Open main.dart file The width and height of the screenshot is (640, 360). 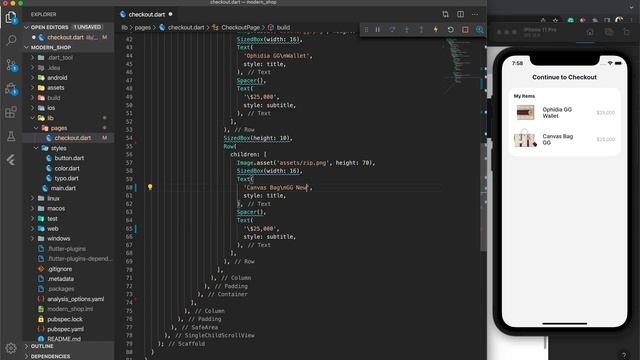[63, 188]
